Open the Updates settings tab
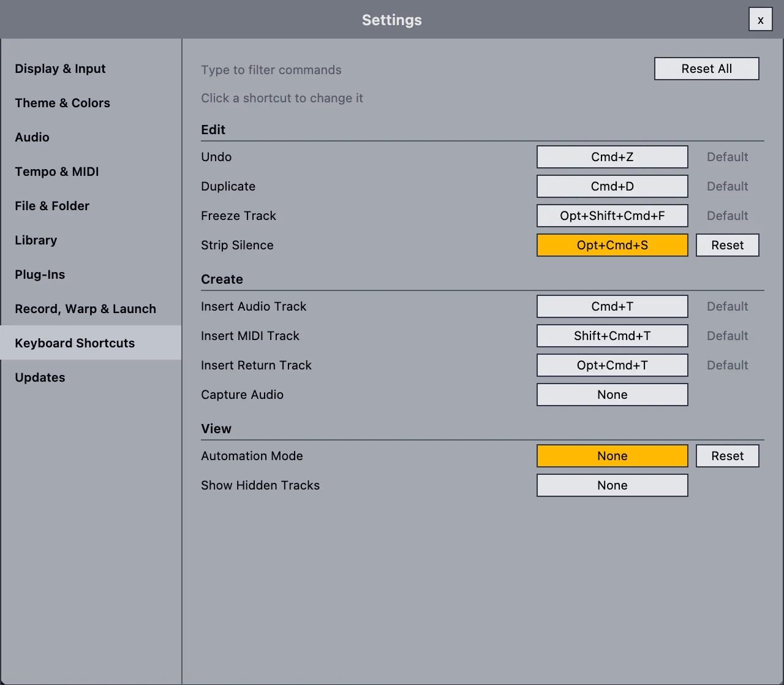This screenshot has height=685, width=784. (x=91, y=377)
